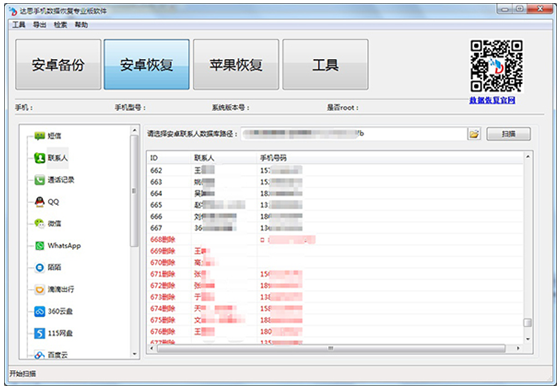Open the 工具 menu in menu bar
Image resolution: width=557 pixels, height=389 pixels.
click(19, 25)
